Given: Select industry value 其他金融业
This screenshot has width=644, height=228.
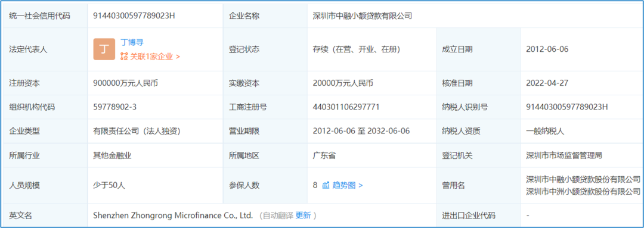Looking at the screenshot, I should tap(112, 155).
